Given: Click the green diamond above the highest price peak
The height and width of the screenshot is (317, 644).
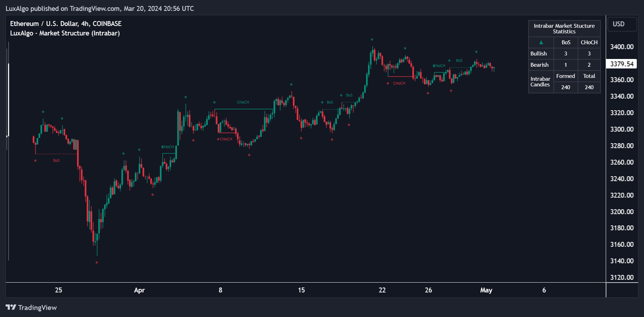Looking at the screenshot, I should 372,39.
